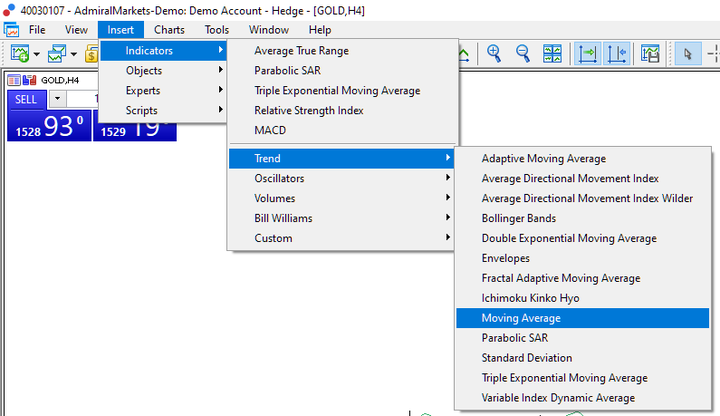Viewport: 720px width, 416px height.
Task: Expand the Custom indicators submenu
Action: tap(341, 238)
